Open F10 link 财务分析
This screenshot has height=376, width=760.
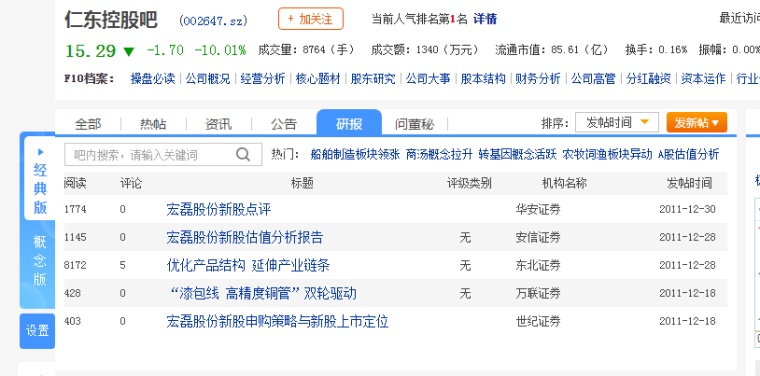(538, 78)
